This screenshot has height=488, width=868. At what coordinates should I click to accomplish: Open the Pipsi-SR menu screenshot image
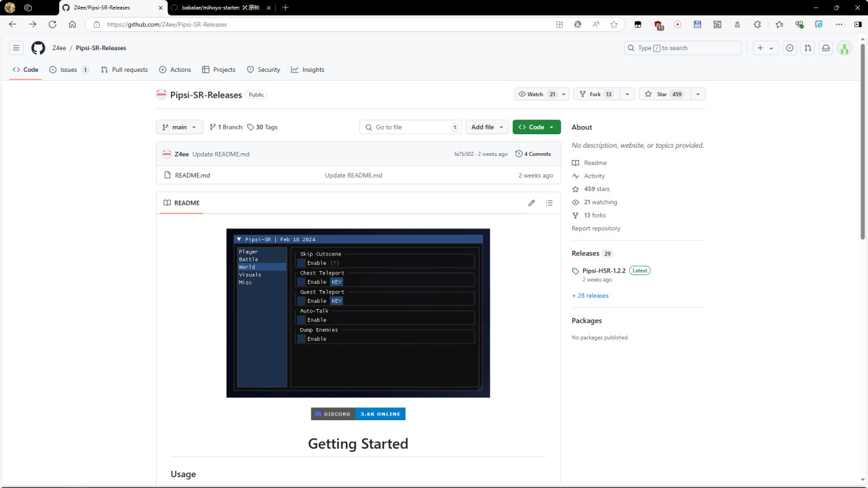358,313
